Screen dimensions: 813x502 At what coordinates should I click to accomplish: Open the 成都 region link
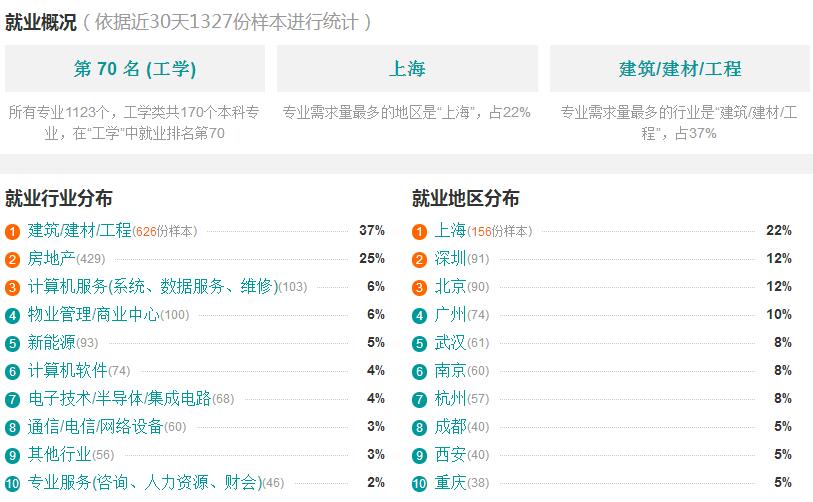click(450, 427)
